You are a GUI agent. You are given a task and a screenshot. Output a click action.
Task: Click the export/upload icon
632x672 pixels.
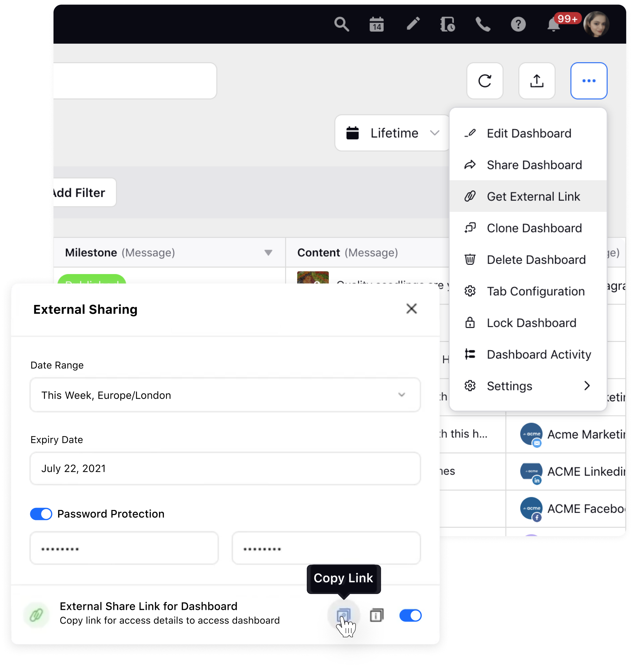(x=537, y=80)
